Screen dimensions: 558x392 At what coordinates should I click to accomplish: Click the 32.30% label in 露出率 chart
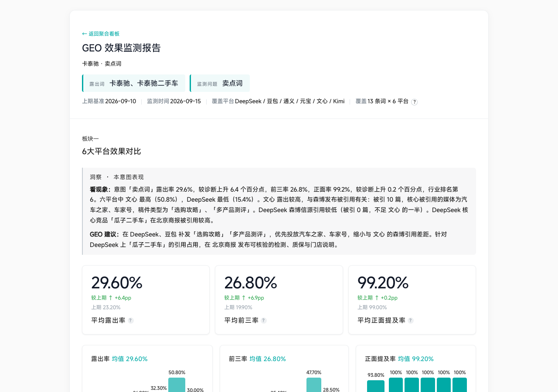coord(159,388)
